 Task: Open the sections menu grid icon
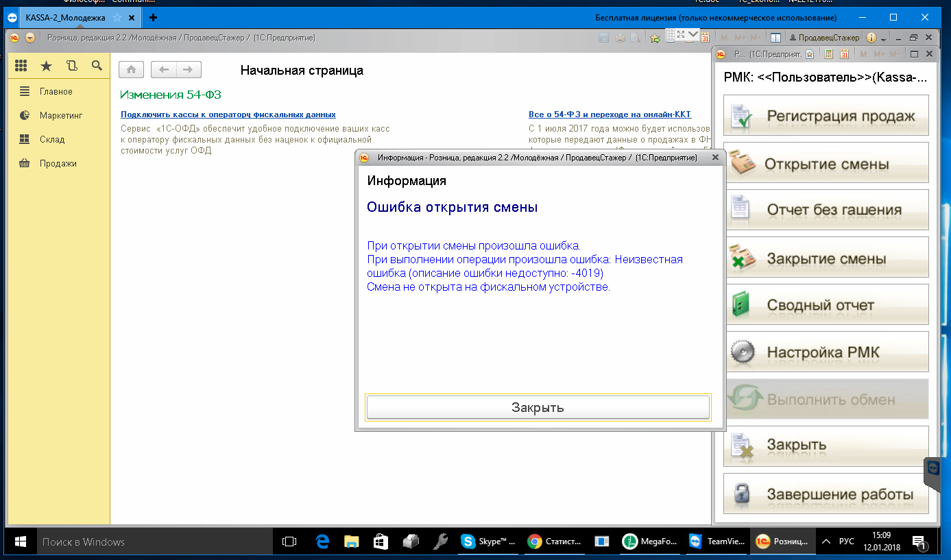pos(21,66)
